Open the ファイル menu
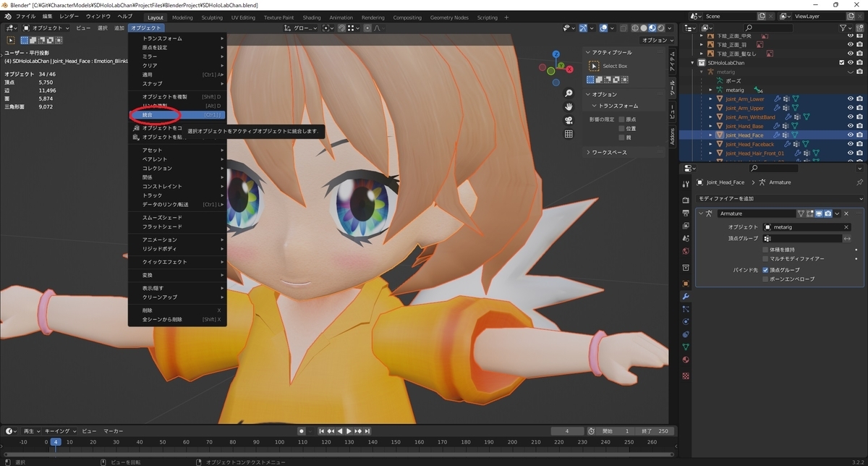The width and height of the screenshot is (868, 466). [25, 16]
